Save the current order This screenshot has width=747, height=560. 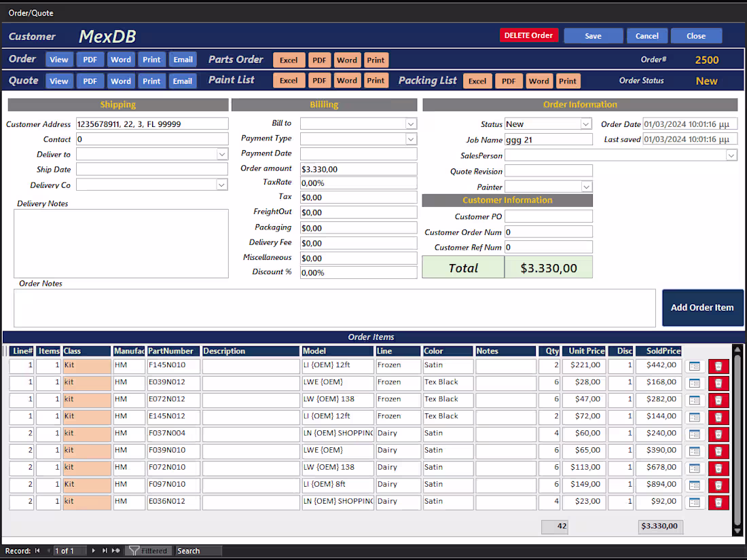pos(592,35)
